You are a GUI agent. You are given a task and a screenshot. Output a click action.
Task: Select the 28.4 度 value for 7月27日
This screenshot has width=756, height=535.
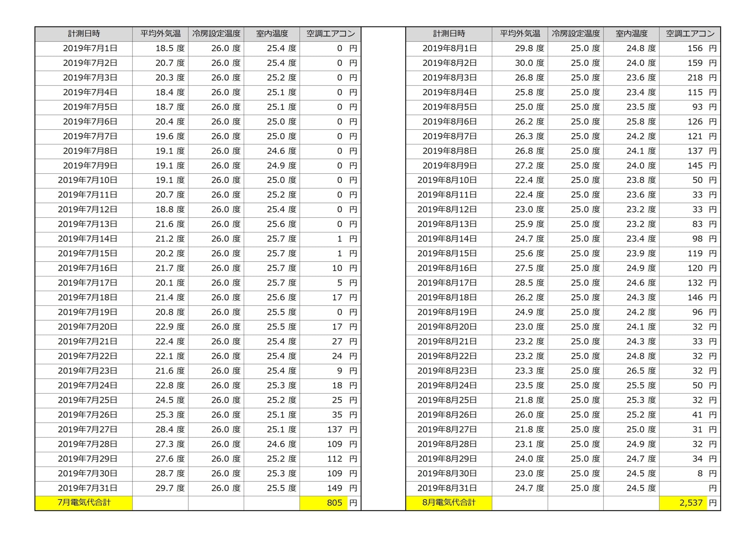coord(160,430)
